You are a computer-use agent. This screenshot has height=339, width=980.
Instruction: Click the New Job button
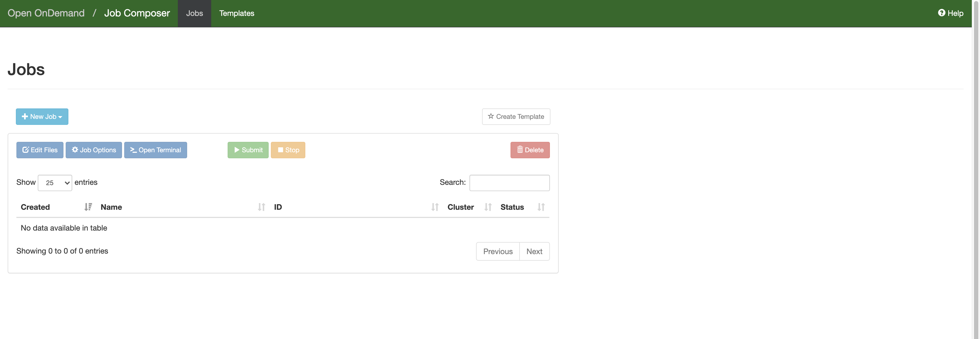pyautogui.click(x=42, y=116)
